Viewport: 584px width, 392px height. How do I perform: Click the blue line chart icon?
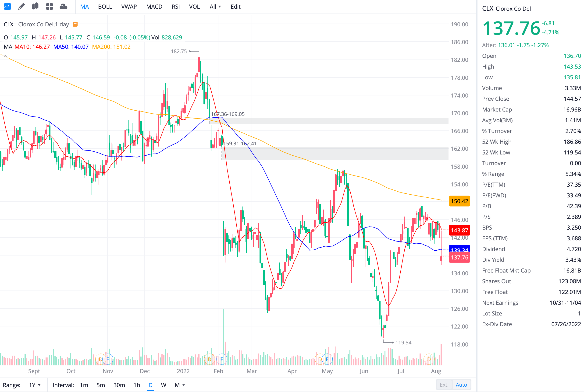[x=7, y=7]
